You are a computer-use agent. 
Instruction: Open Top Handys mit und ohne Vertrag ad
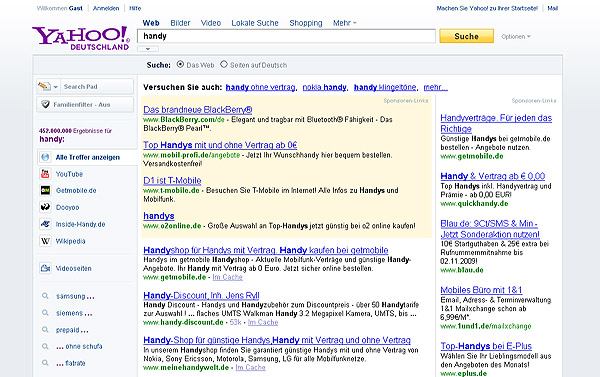(x=220, y=145)
